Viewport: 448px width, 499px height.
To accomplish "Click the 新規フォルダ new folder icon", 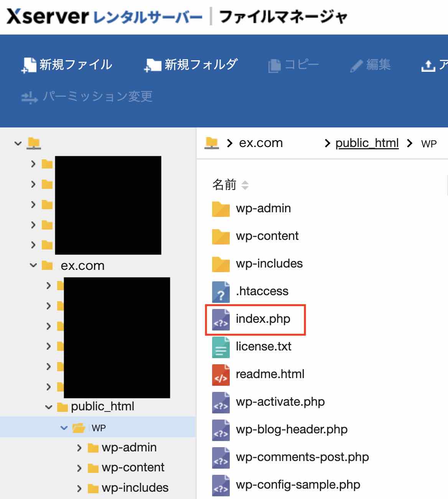I will [153, 65].
